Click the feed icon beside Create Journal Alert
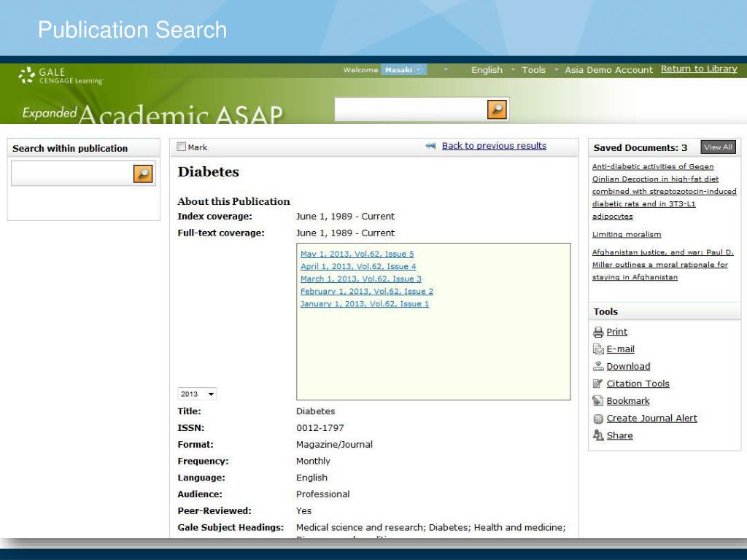The width and height of the screenshot is (747, 560). point(598,419)
